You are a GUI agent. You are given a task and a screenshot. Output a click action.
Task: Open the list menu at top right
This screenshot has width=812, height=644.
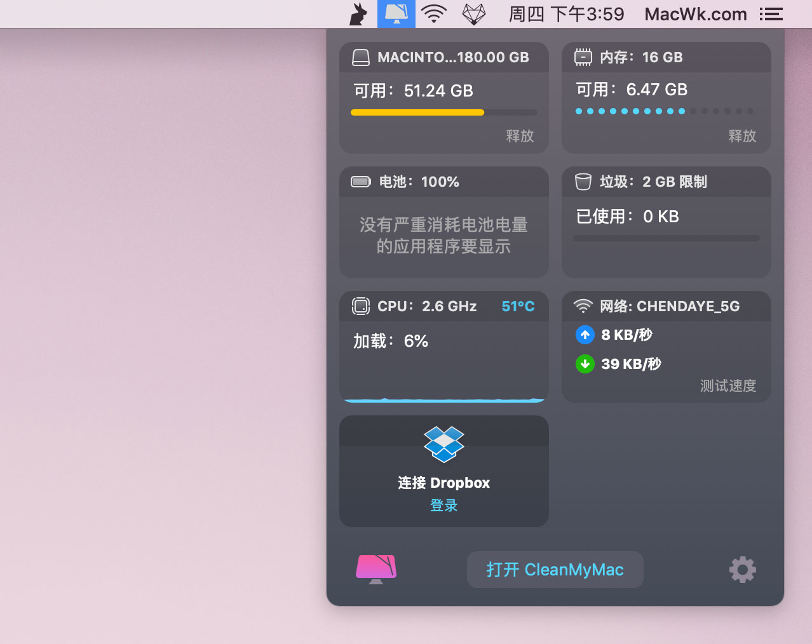[x=771, y=13]
